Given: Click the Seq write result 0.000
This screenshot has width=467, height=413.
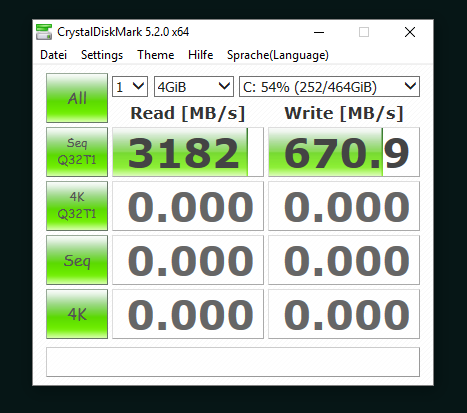Looking at the screenshot, I should coord(344,260).
